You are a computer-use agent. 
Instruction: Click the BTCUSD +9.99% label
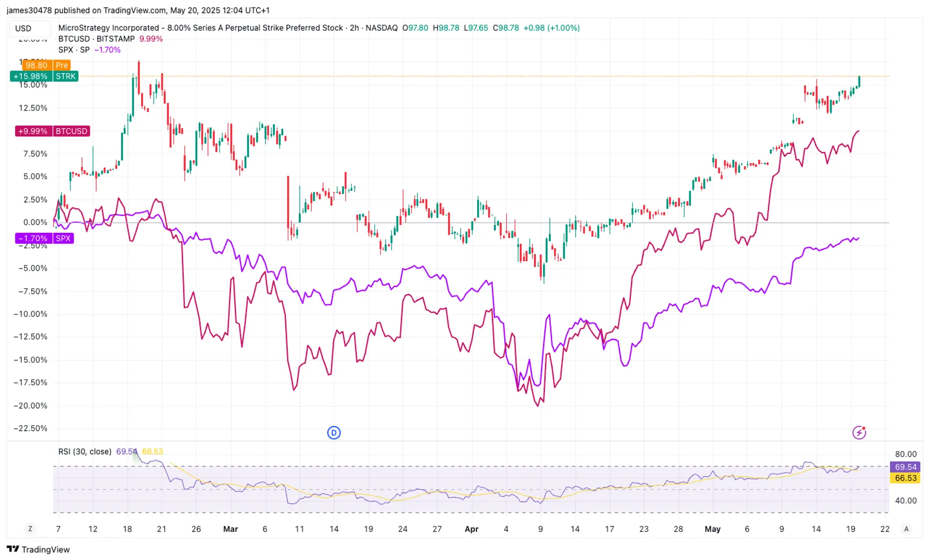[52, 131]
